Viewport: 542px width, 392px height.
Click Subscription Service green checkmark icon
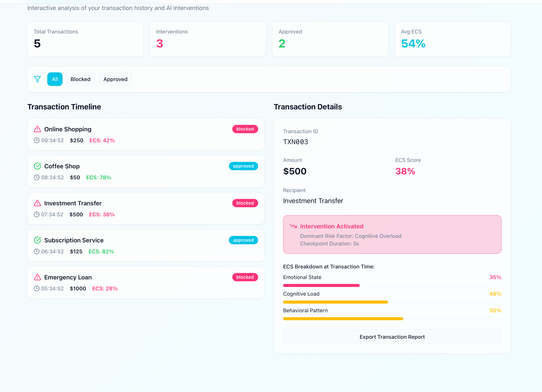37,240
